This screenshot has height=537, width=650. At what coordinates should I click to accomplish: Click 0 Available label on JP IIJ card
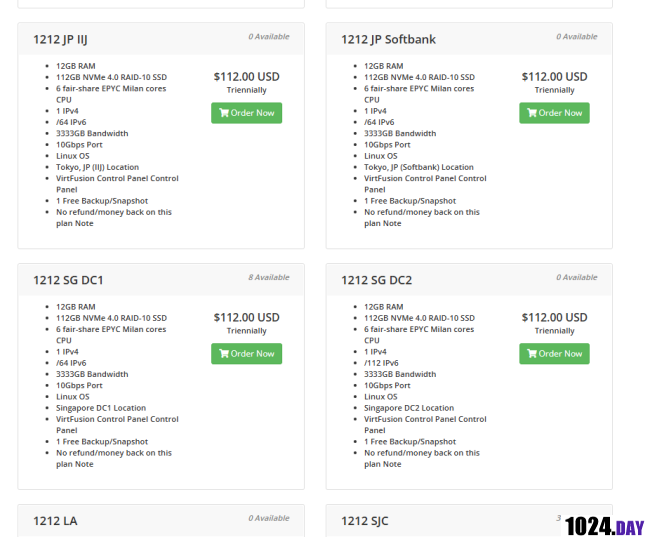268,37
